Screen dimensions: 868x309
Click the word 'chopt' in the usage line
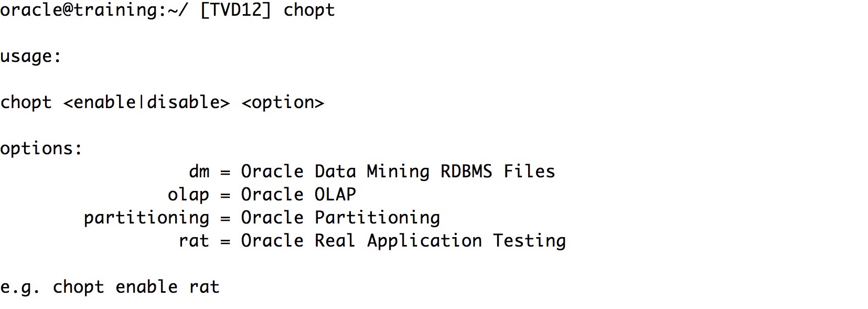[x=26, y=103]
